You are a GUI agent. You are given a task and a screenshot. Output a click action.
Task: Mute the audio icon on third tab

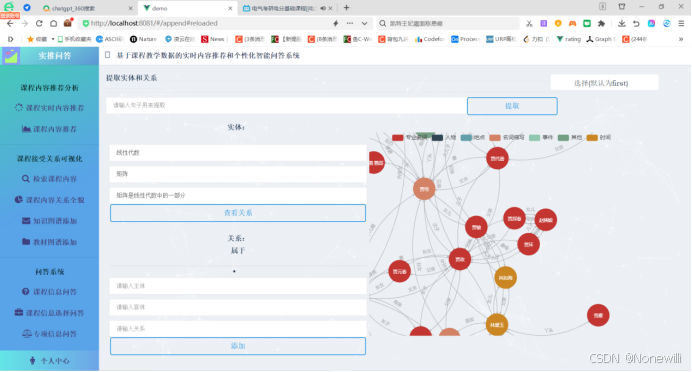pyautogui.click(x=323, y=8)
